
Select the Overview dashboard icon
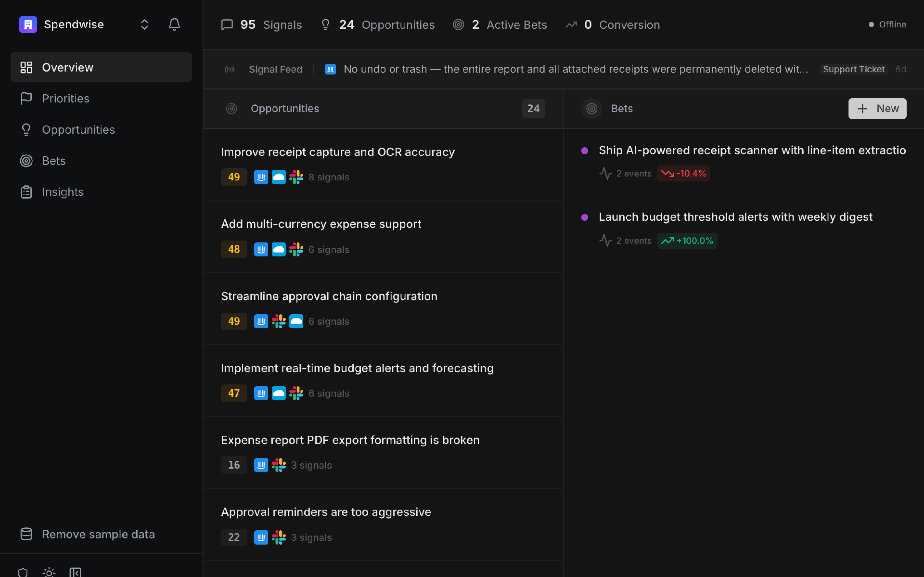(26, 67)
